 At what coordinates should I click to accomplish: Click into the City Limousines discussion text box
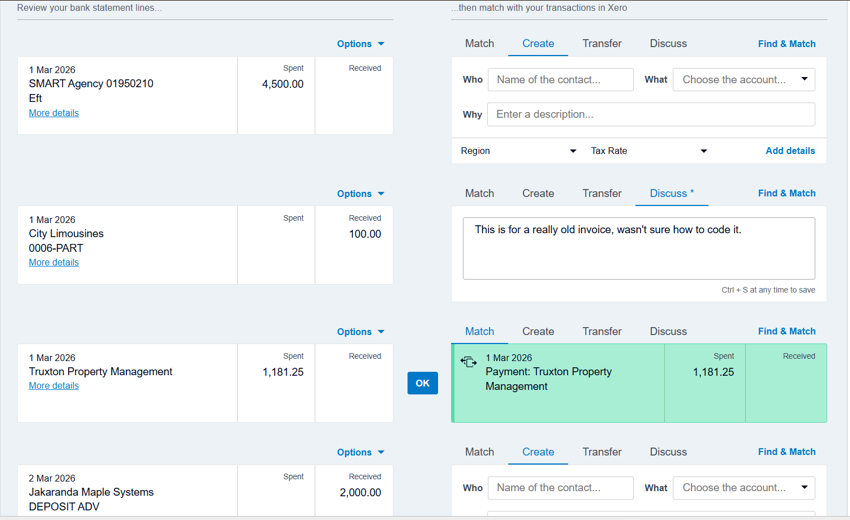638,248
